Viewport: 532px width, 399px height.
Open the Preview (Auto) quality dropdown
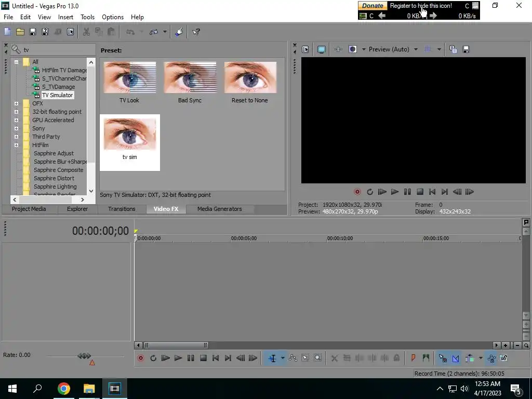[x=393, y=49]
